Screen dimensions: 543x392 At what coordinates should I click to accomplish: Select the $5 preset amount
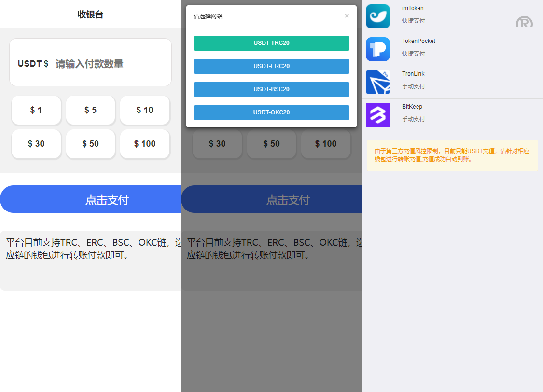click(x=90, y=110)
